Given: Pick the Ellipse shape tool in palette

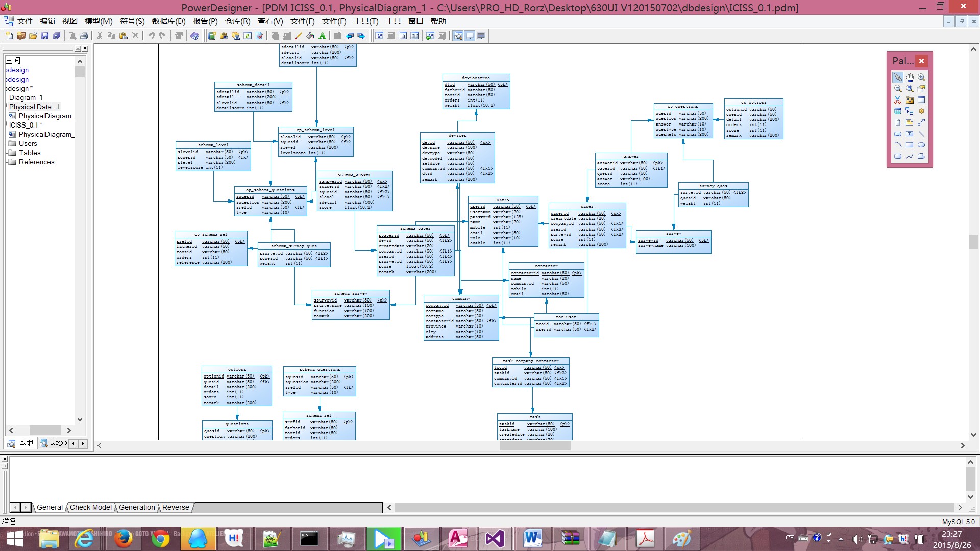Looking at the screenshot, I should [921, 145].
